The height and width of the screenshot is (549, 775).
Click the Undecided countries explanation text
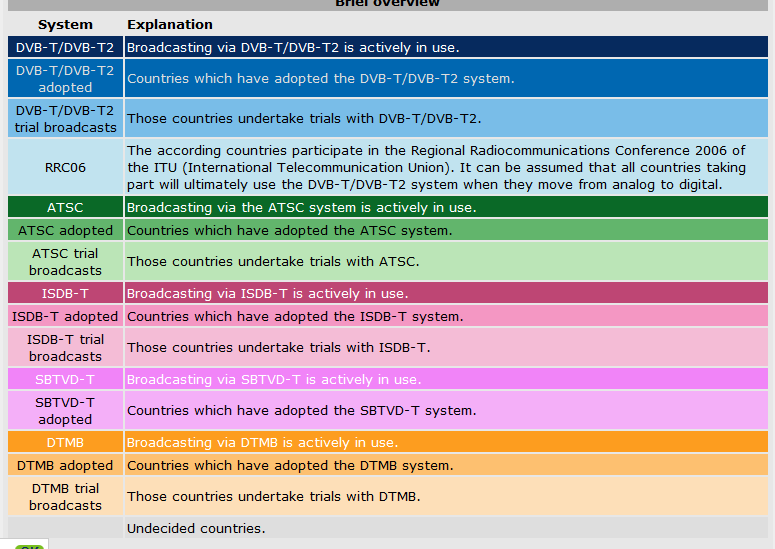coord(196,529)
